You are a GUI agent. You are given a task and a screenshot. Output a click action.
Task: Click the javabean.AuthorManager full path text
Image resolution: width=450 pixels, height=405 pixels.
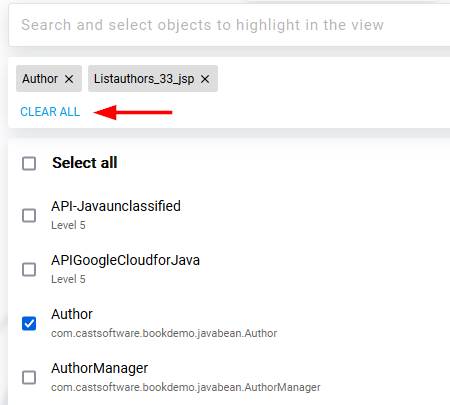[x=186, y=387]
